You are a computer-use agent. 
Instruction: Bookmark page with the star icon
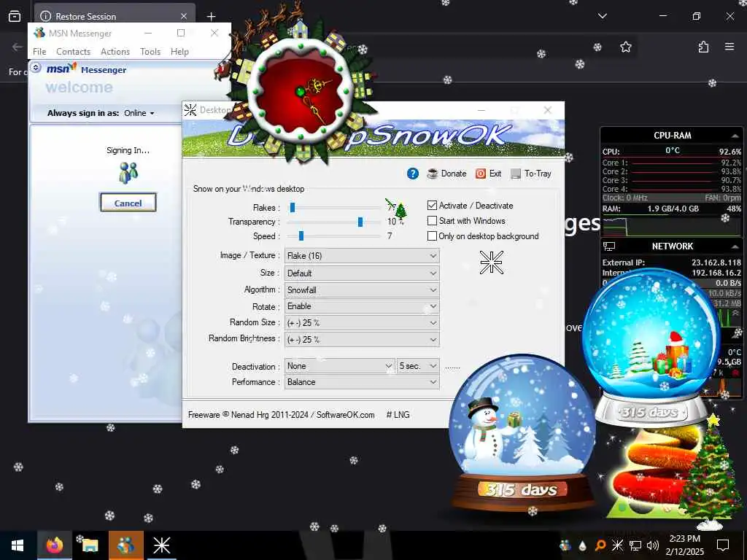click(x=625, y=47)
